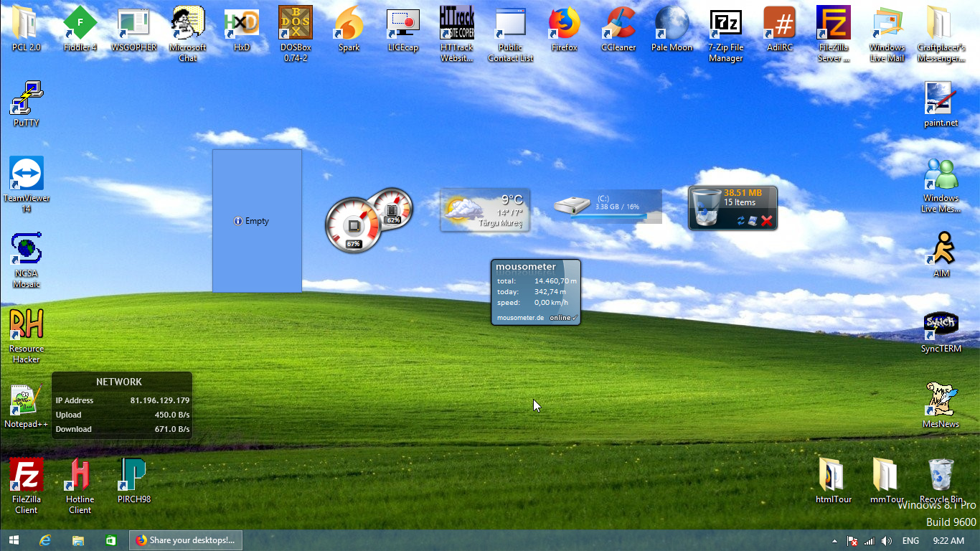
Task: Launch Fiddler 4 shortcut
Action: [80, 29]
